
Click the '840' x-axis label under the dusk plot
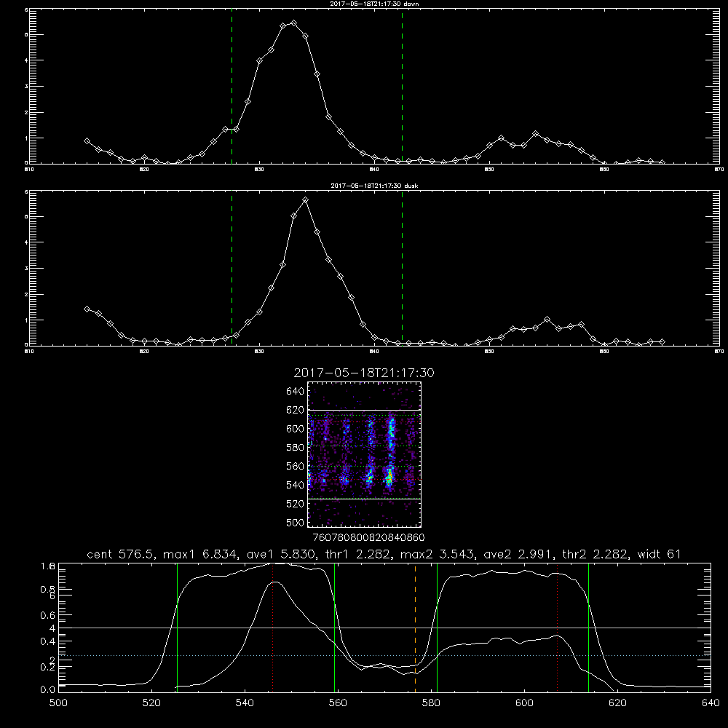[x=373, y=352]
